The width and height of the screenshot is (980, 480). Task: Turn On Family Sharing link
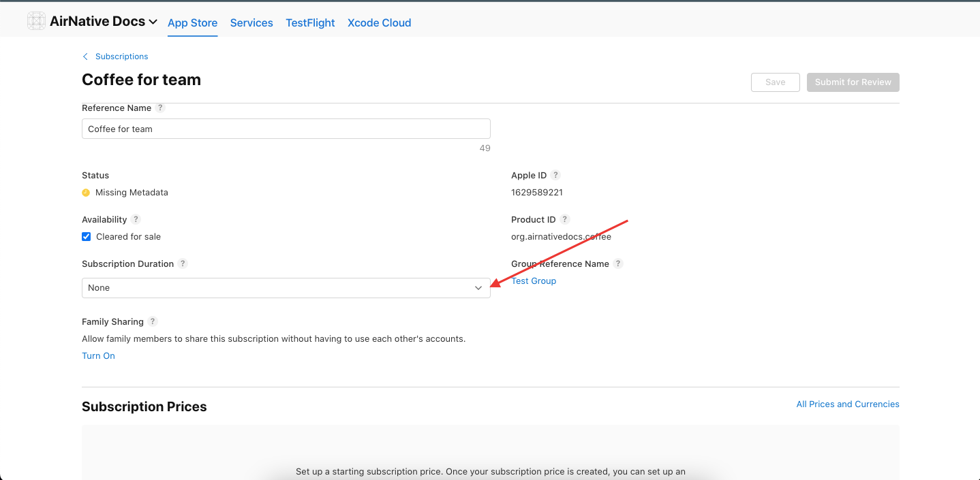click(98, 355)
